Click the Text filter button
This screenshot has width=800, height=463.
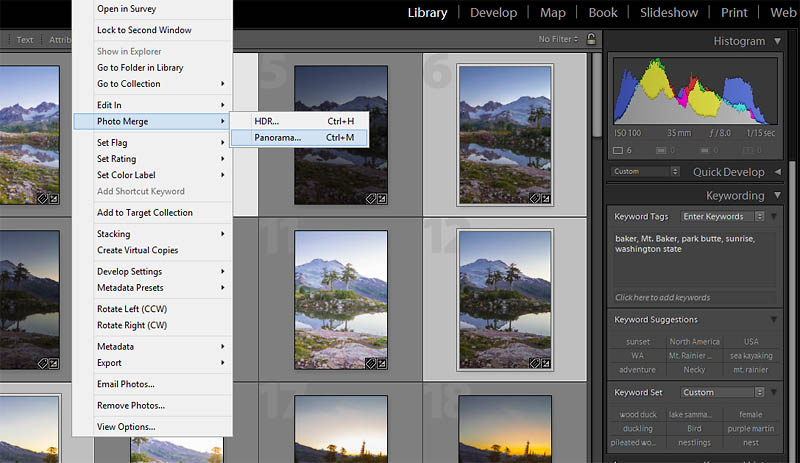(24, 40)
